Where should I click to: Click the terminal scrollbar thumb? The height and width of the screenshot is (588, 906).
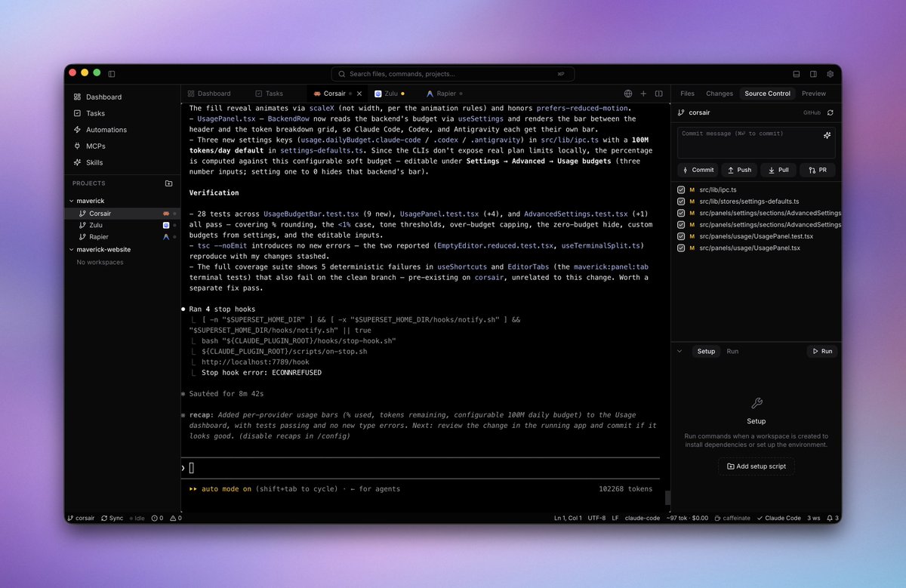(667, 497)
